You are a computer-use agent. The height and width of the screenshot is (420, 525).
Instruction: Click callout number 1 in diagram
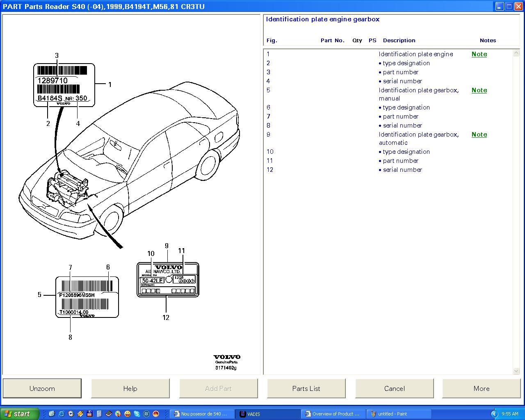click(x=110, y=84)
